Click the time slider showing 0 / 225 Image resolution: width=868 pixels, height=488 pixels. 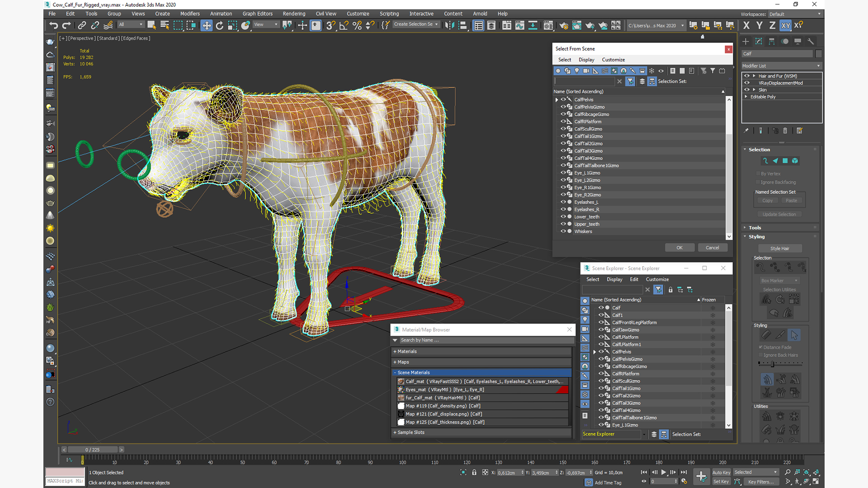[93, 450]
